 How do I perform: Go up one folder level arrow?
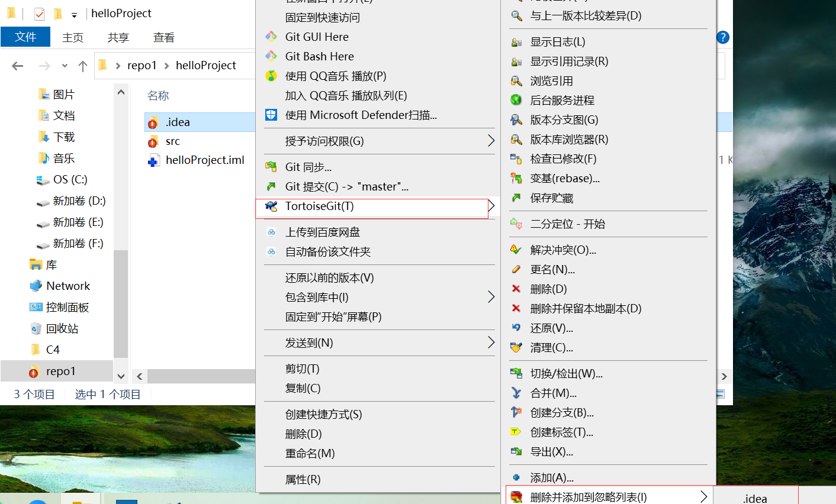tap(83, 66)
